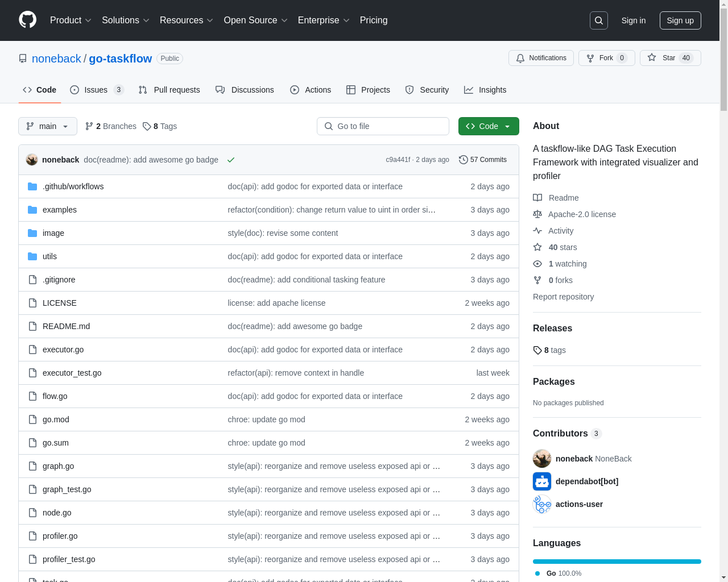Click the green check commit status icon

pyautogui.click(x=231, y=160)
